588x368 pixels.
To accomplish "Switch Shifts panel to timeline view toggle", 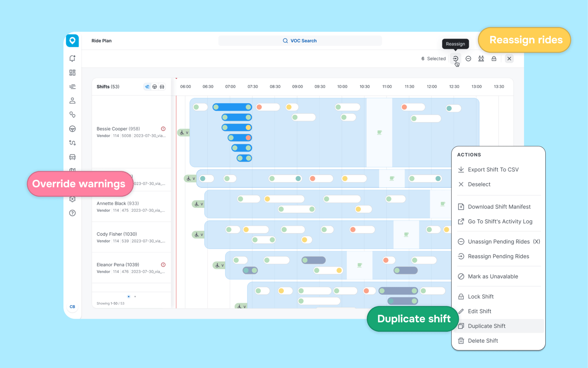I will (x=147, y=87).
